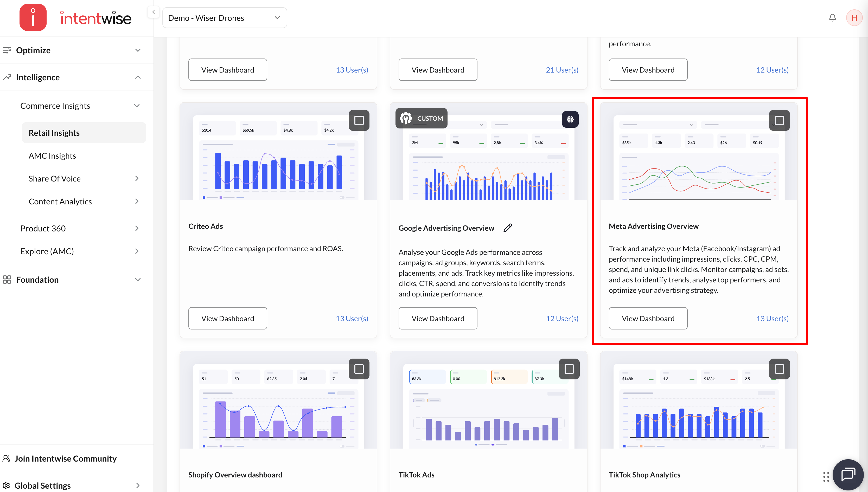Click the Foundation grid icon
868x492 pixels.
point(7,280)
